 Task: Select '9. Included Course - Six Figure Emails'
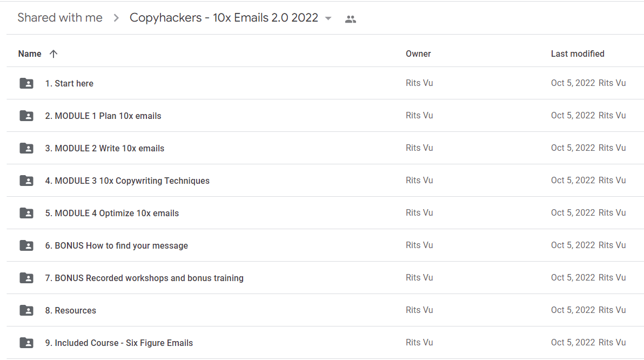coord(119,343)
